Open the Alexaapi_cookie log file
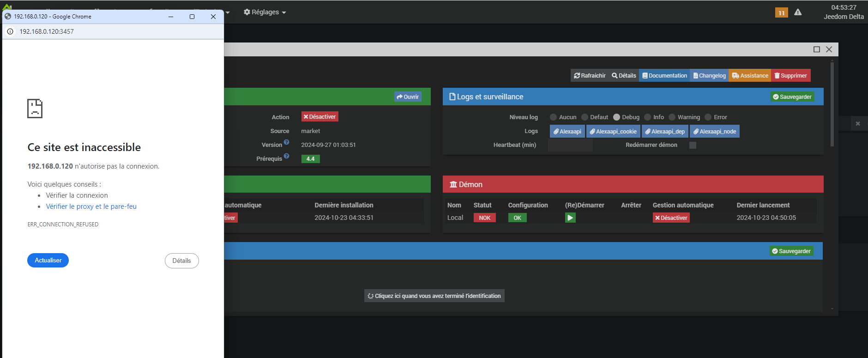The image size is (868, 358). 613,132
